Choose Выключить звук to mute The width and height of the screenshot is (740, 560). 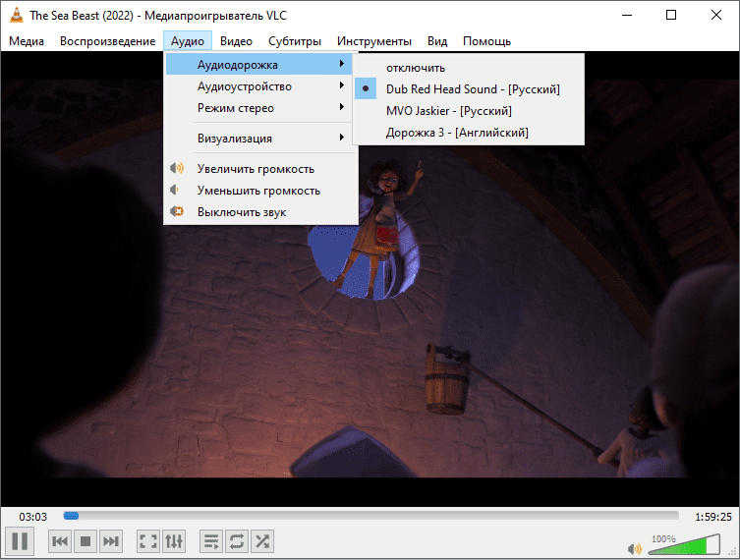pyautogui.click(x=261, y=212)
